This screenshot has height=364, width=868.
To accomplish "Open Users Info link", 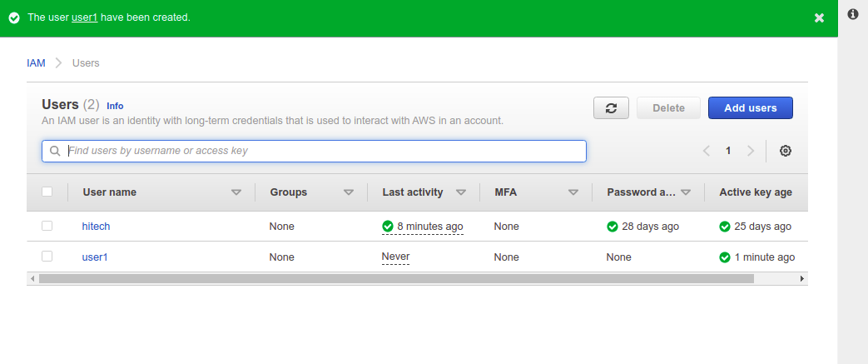I will click(x=115, y=106).
